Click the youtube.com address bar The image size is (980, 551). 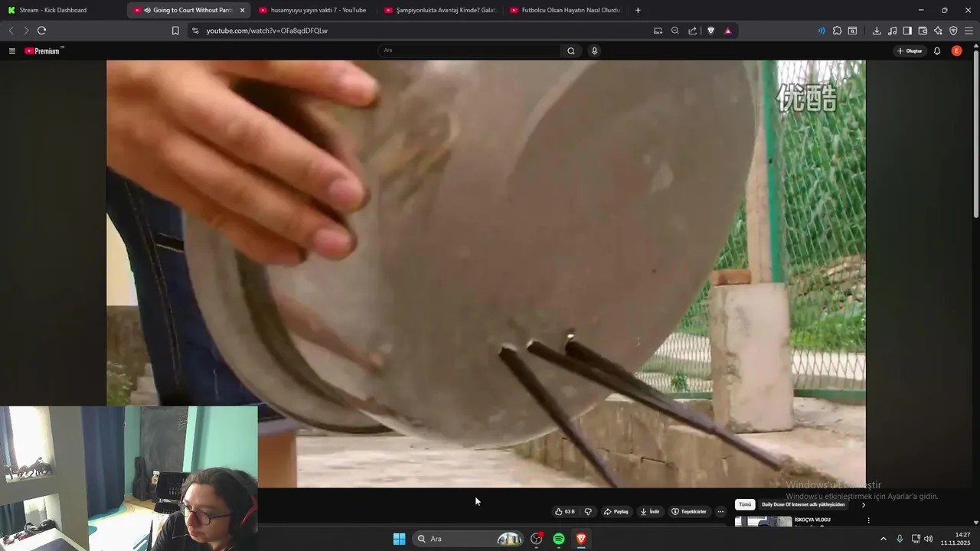(421, 31)
